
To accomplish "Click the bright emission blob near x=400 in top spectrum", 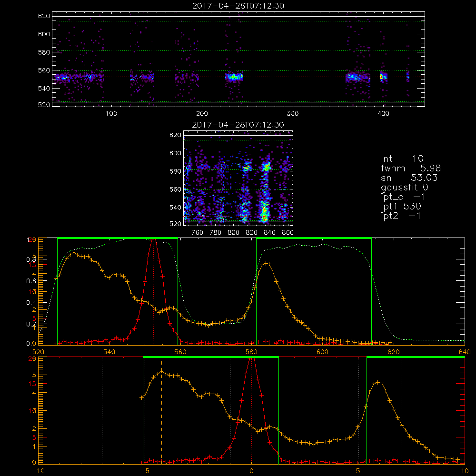I will (384, 77).
